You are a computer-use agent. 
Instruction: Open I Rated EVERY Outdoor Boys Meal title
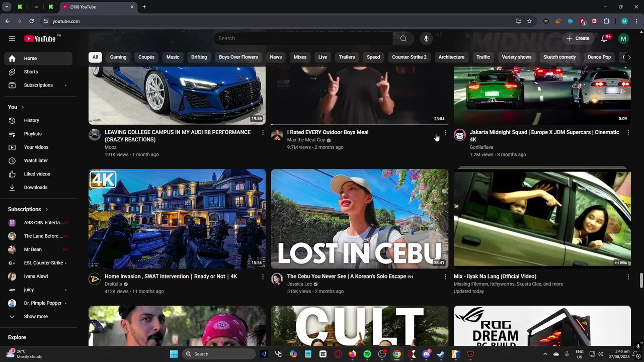[x=328, y=133]
